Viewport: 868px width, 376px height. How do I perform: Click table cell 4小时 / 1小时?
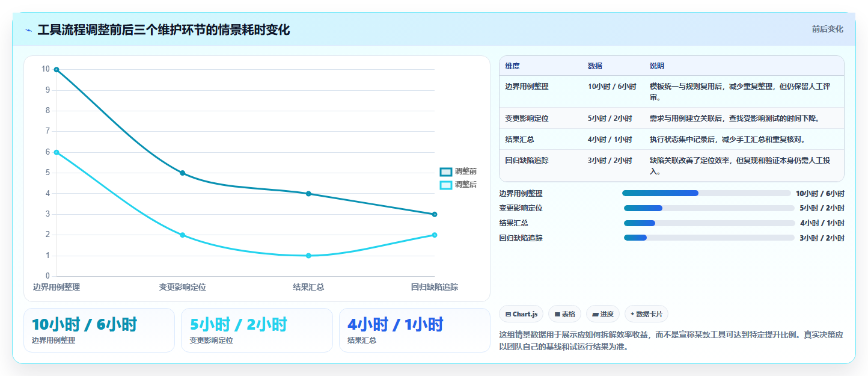coord(610,140)
